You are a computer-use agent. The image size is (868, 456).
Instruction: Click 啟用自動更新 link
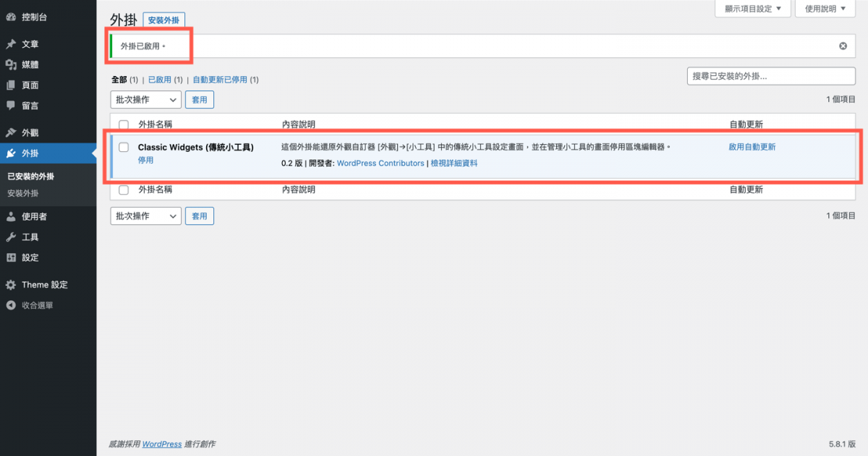coord(752,147)
